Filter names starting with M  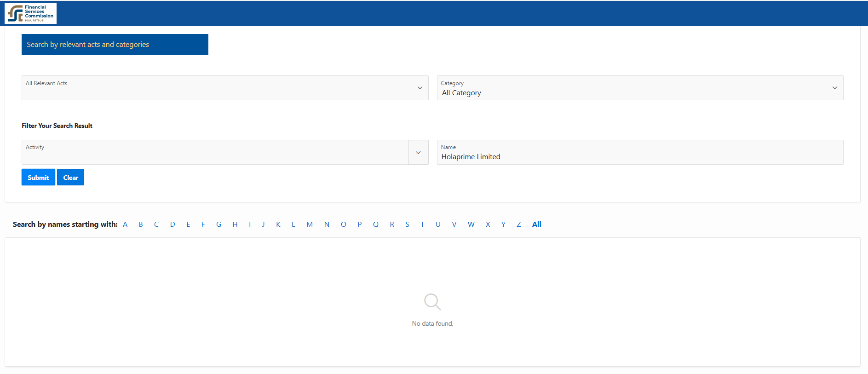point(310,224)
